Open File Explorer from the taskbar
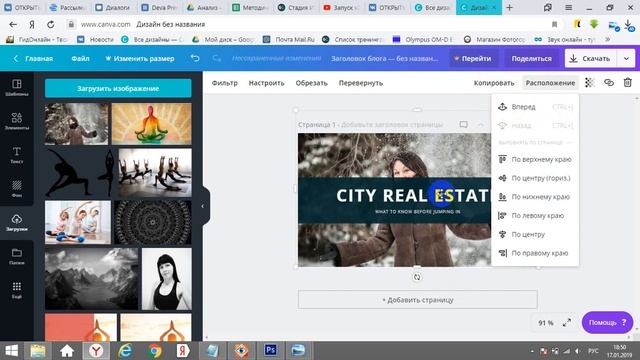 click(x=38, y=351)
